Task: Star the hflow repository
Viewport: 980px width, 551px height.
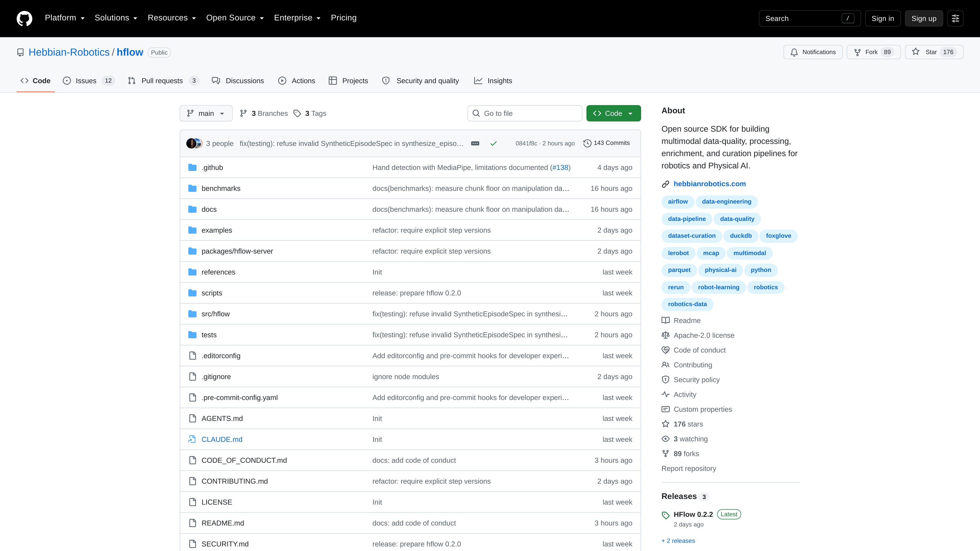Action: (x=934, y=52)
